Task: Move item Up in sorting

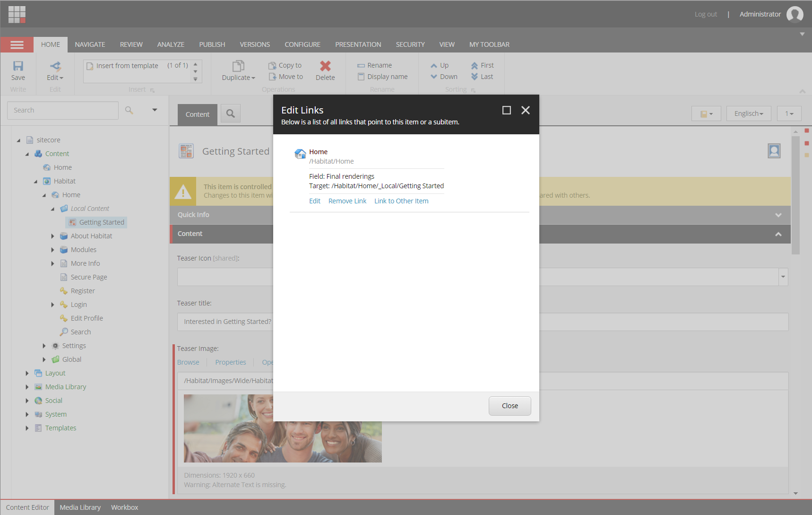Action: (440, 65)
